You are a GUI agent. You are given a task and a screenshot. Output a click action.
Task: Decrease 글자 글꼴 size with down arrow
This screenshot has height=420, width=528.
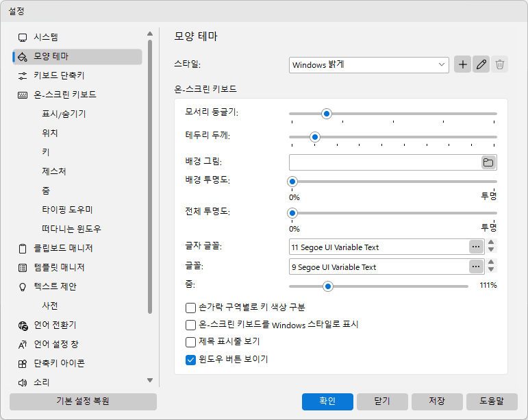point(491,250)
